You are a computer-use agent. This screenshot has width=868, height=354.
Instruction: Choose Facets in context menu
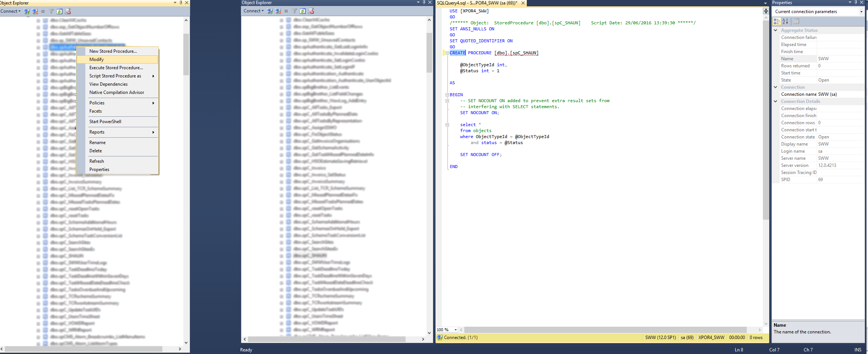click(117, 111)
